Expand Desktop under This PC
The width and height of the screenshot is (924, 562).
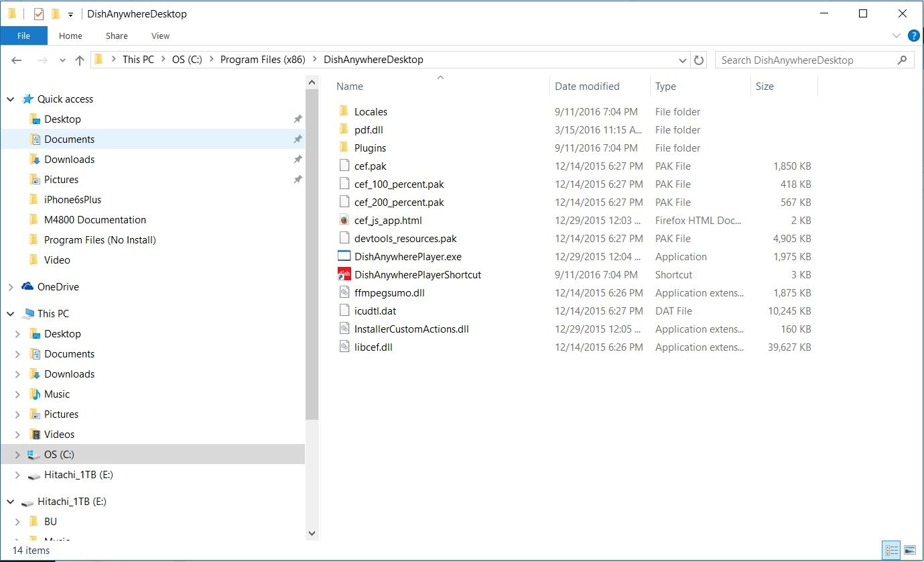click(18, 334)
